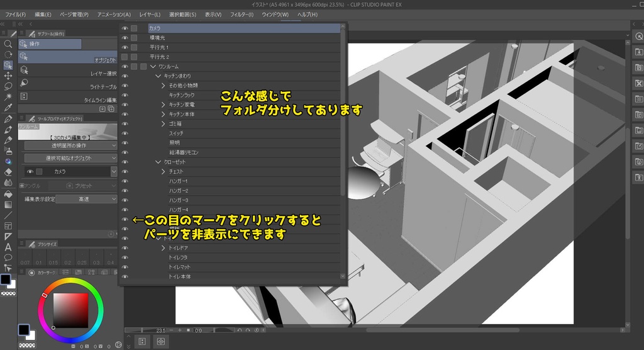
Task: Select the Ruler tool
Action: point(8,237)
